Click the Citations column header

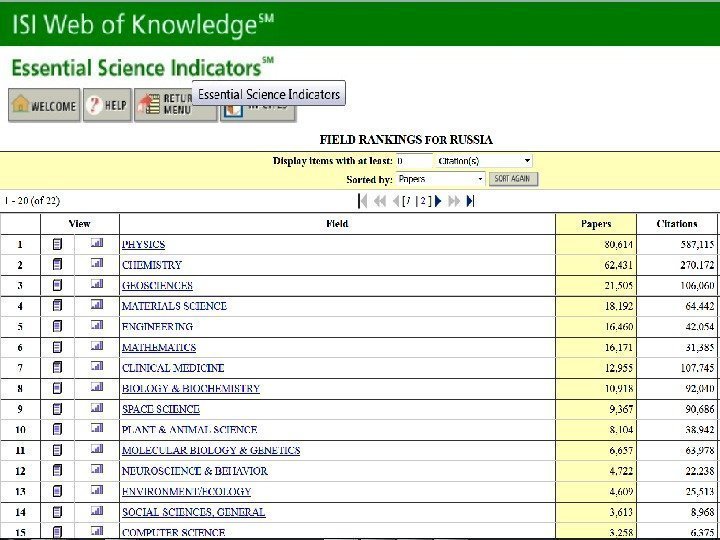point(677,224)
